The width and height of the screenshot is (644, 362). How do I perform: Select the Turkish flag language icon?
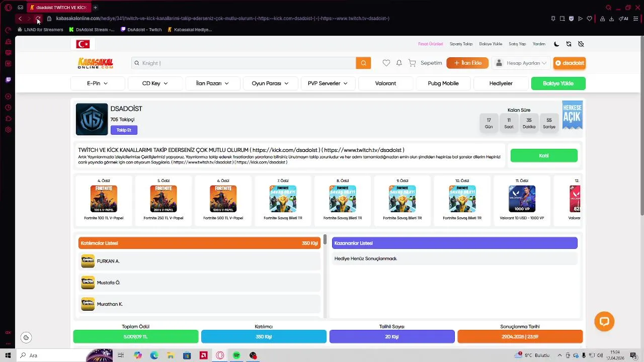coord(83,44)
